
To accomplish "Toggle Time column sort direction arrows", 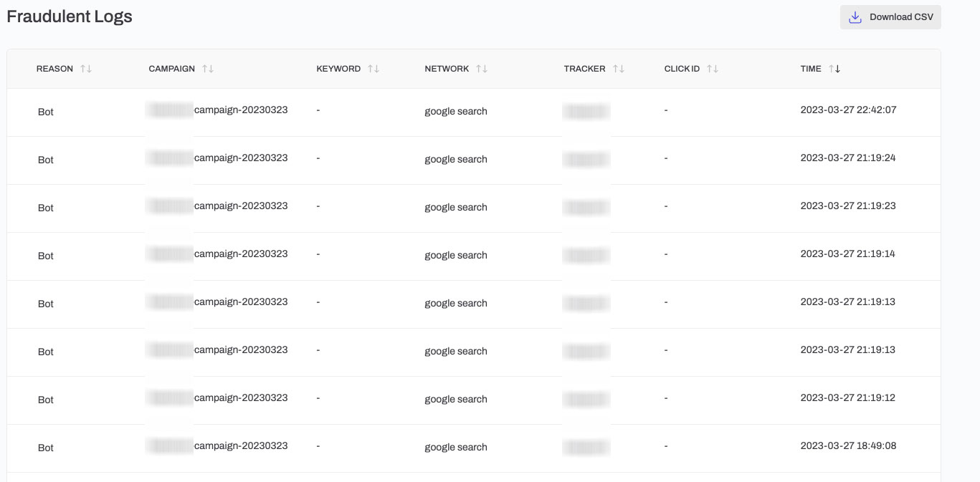I will tap(834, 69).
